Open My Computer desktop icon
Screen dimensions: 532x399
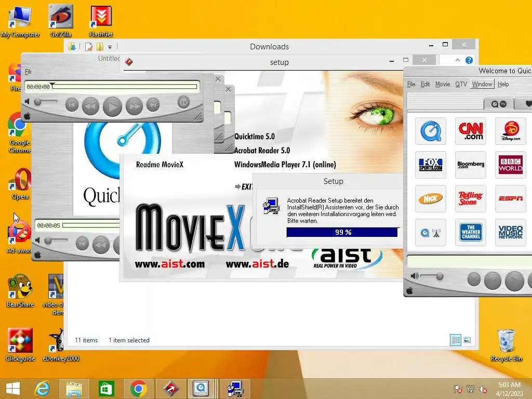pyautogui.click(x=20, y=21)
